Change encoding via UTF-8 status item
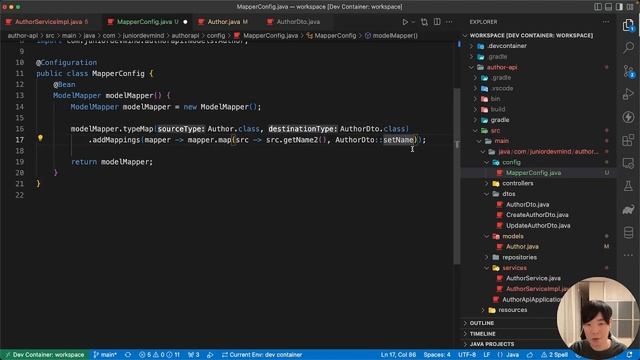640x360 pixels. pyautogui.click(x=467, y=355)
